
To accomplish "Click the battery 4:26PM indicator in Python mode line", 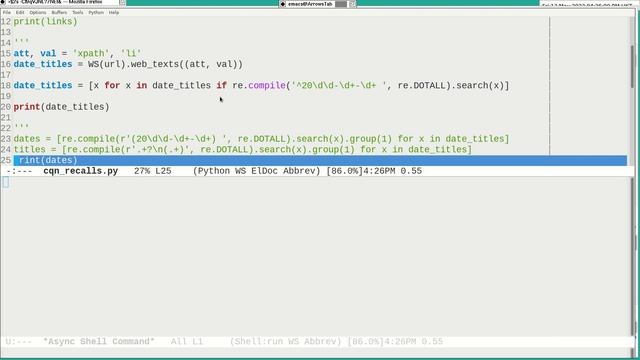I will pyautogui.click(x=361, y=171).
